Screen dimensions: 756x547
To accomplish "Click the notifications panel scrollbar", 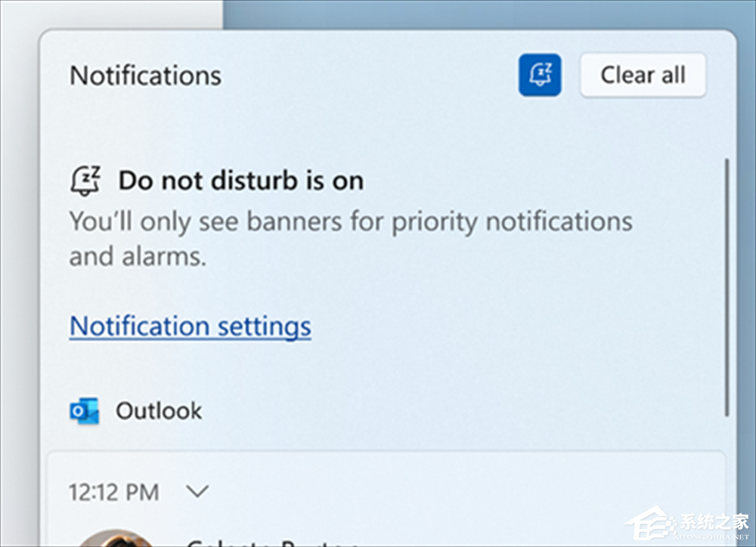I will [x=727, y=287].
